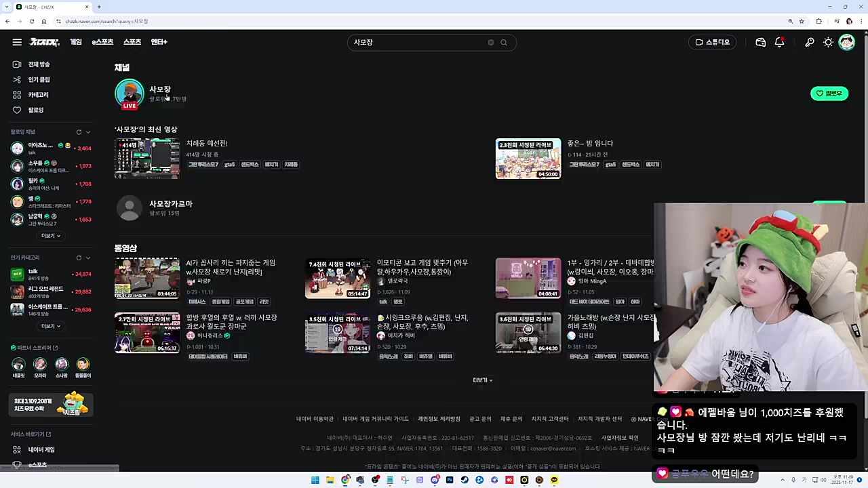The image size is (868, 488).
Task: Open your profile avatar menu
Action: click(847, 42)
